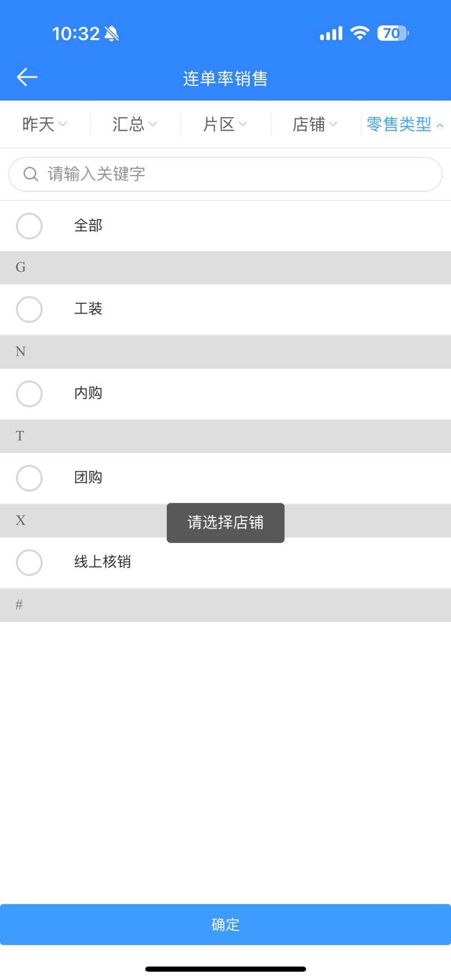Tap the 请选择店铺 toast message
This screenshot has height=980, width=451.
[225, 523]
